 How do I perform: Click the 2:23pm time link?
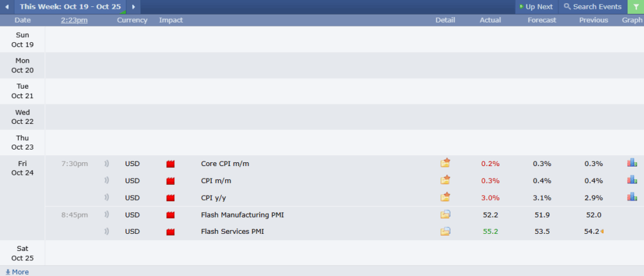[x=74, y=20]
